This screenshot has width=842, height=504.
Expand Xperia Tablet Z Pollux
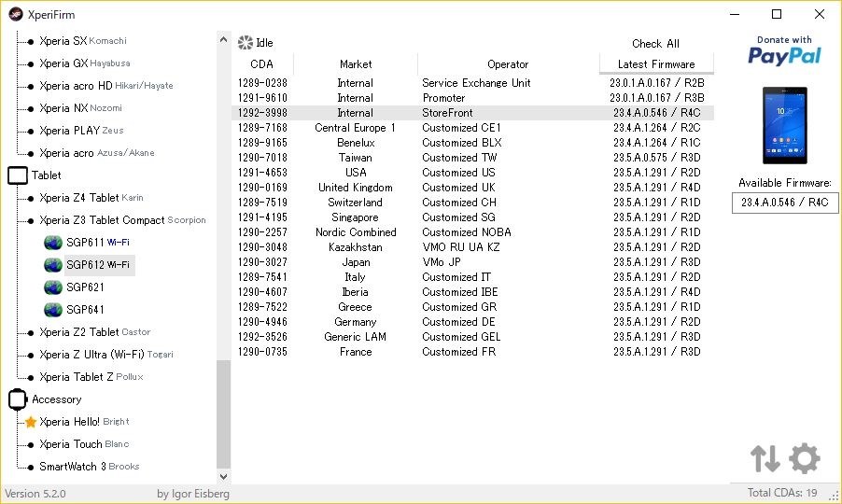(x=91, y=377)
